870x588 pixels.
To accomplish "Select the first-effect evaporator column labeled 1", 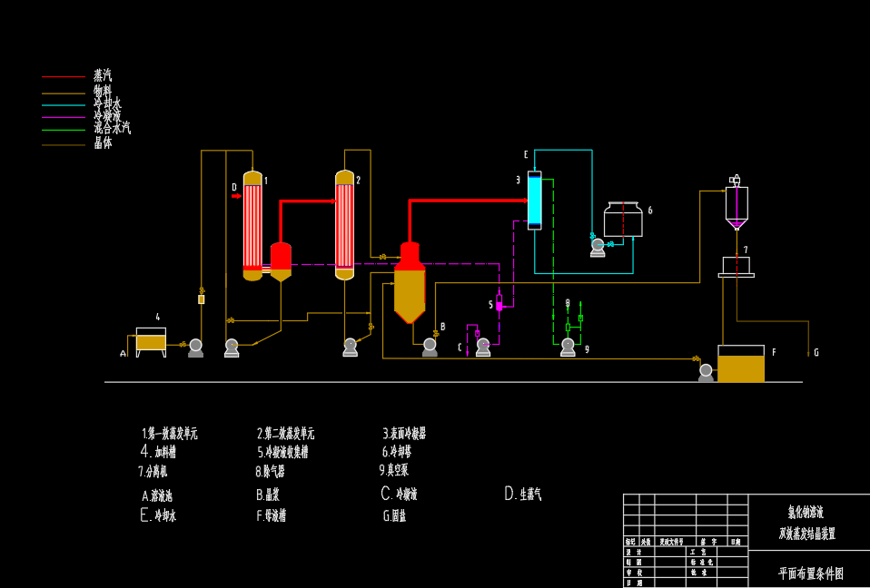I will click(252, 226).
